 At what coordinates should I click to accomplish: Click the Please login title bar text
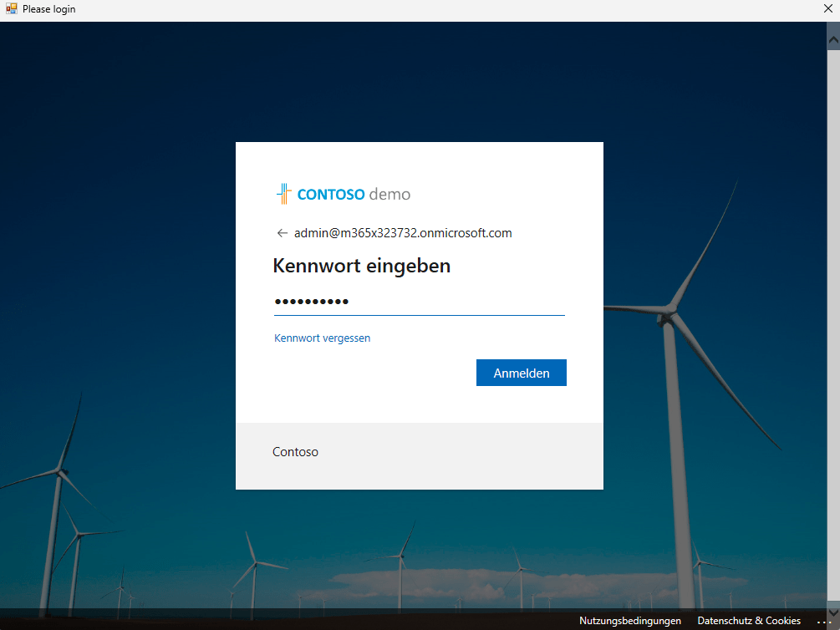(48, 8)
